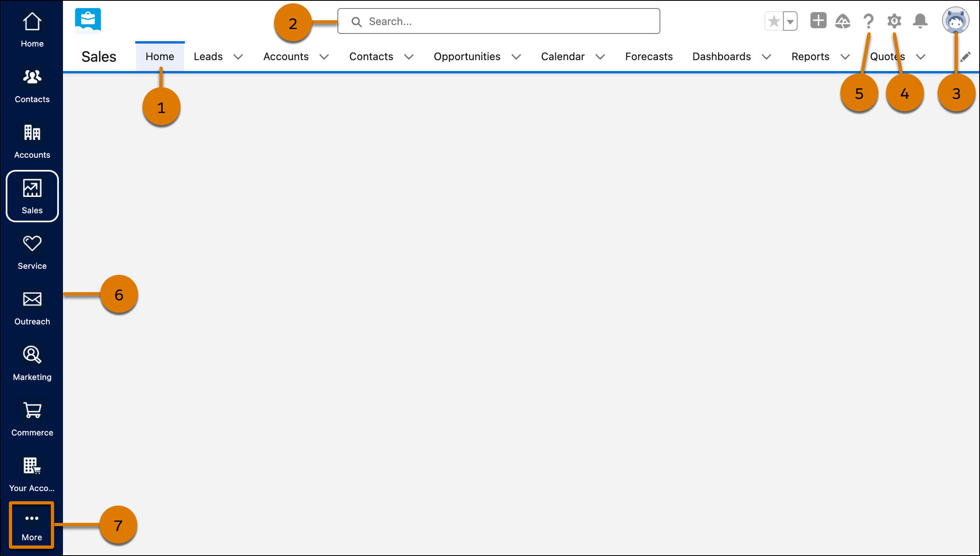This screenshot has width=980, height=556.
Task: Open the Dashboards tab
Action: coord(721,56)
